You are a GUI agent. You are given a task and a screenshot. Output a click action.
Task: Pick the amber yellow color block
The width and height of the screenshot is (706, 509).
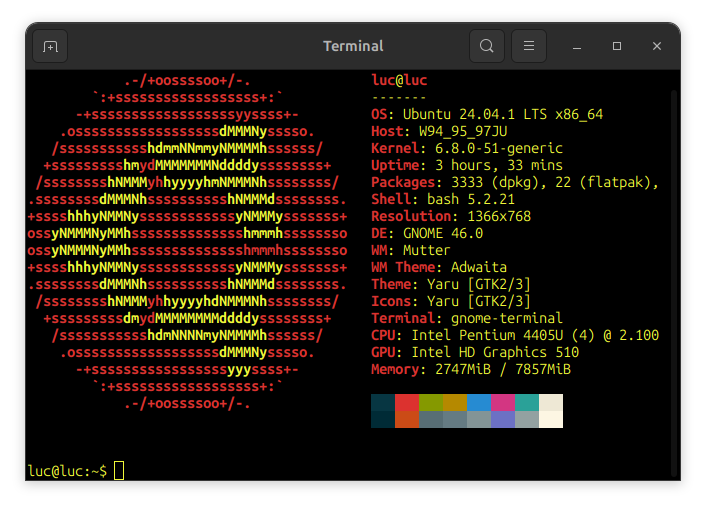[x=455, y=402]
